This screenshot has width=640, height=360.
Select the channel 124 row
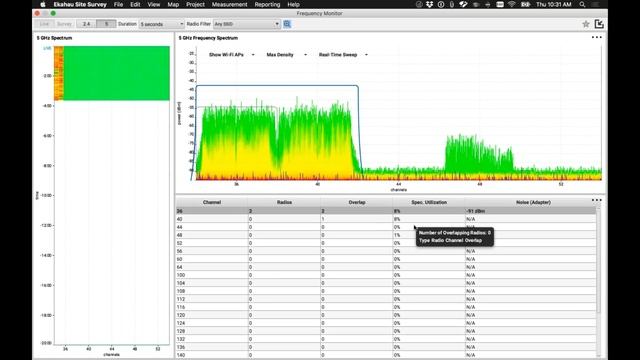[386, 323]
